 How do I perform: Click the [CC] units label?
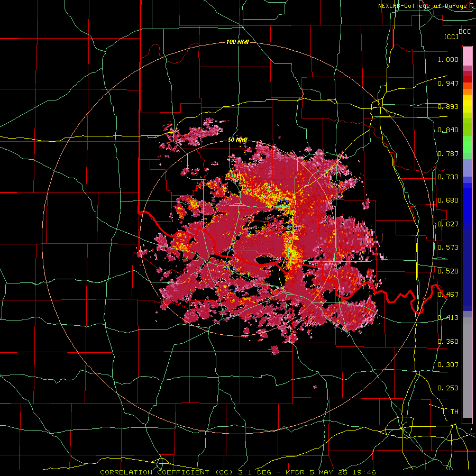pyautogui.click(x=451, y=36)
